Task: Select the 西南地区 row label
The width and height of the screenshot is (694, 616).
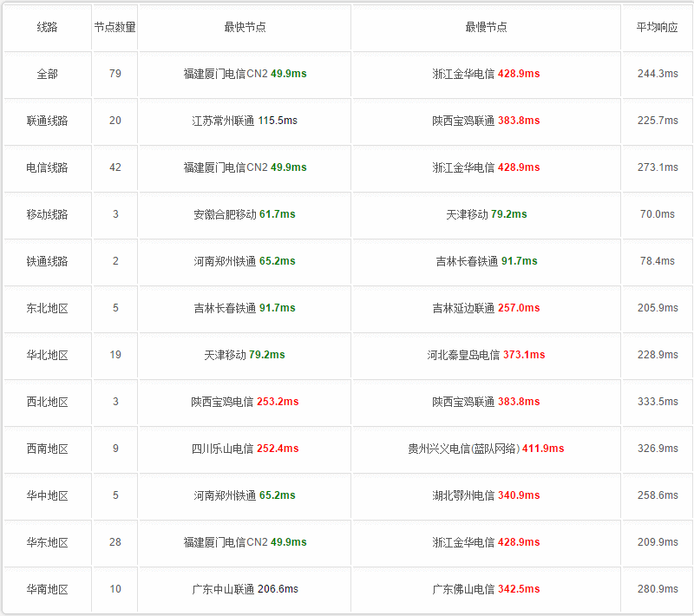Action: point(47,449)
